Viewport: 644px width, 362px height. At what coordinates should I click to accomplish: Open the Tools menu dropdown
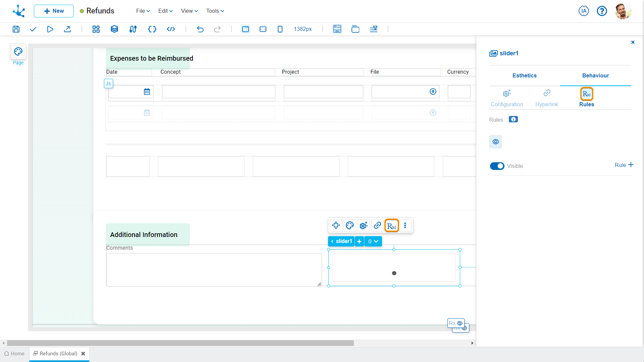pos(215,11)
